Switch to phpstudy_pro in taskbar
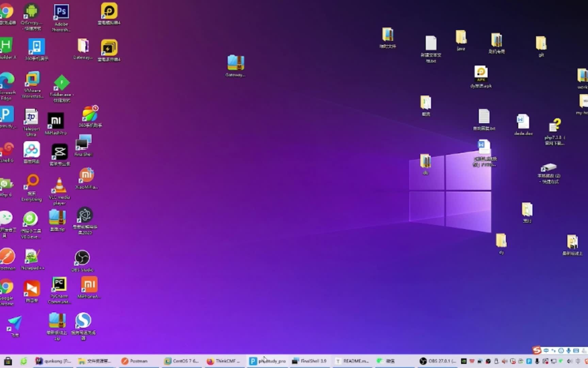This screenshot has height=368, width=588. 267,361
